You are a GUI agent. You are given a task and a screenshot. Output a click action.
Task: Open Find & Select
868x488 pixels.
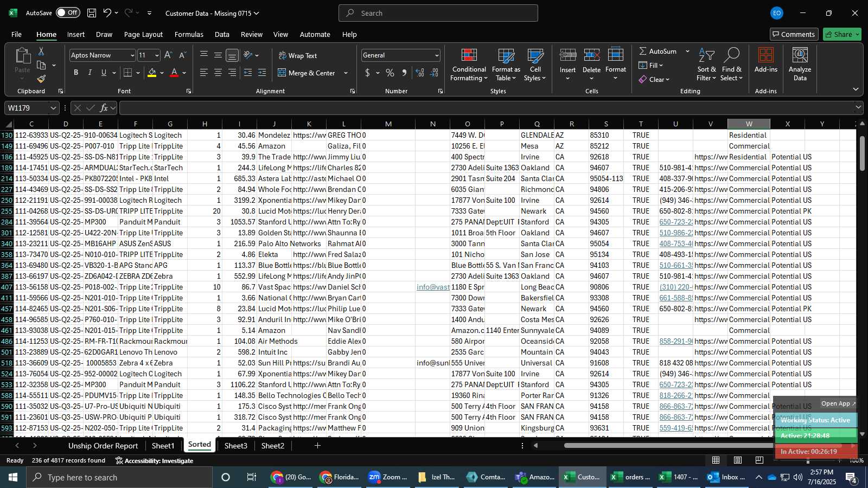click(731, 65)
